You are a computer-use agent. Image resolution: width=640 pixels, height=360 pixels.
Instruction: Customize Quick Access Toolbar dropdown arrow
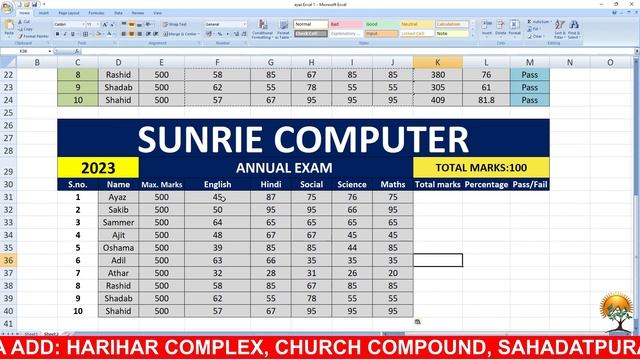click(x=44, y=4)
